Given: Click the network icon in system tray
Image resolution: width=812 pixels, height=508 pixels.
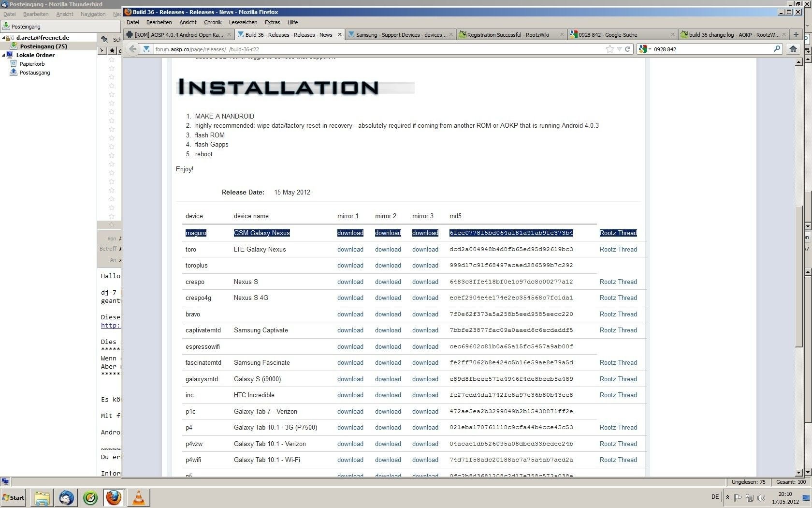Looking at the screenshot, I should pyautogui.click(x=750, y=497).
